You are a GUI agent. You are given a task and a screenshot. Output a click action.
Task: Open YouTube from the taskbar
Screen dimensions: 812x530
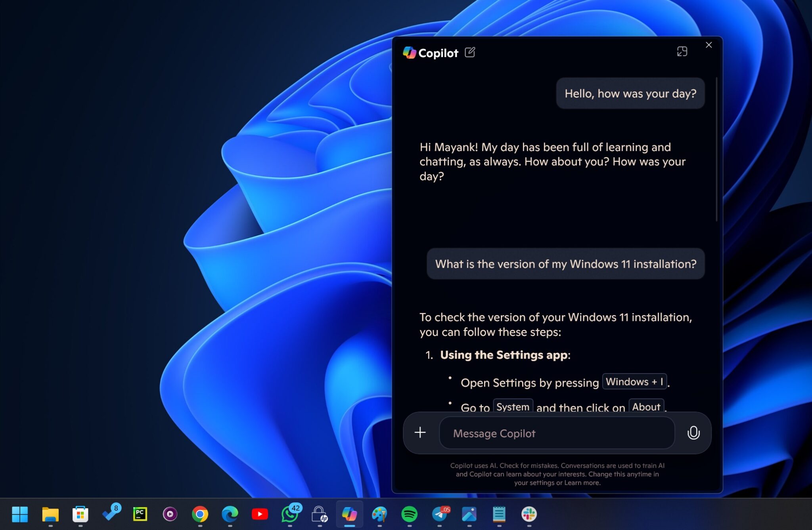coord(260,514)
